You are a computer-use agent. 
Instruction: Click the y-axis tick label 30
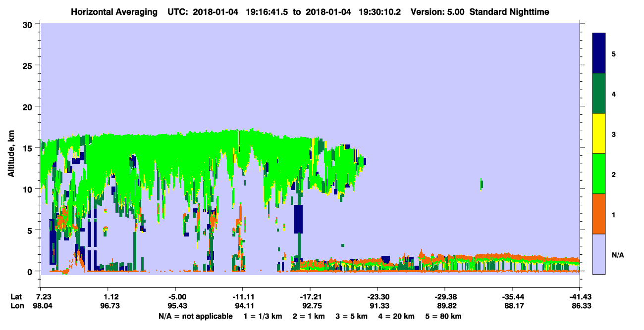29,24
